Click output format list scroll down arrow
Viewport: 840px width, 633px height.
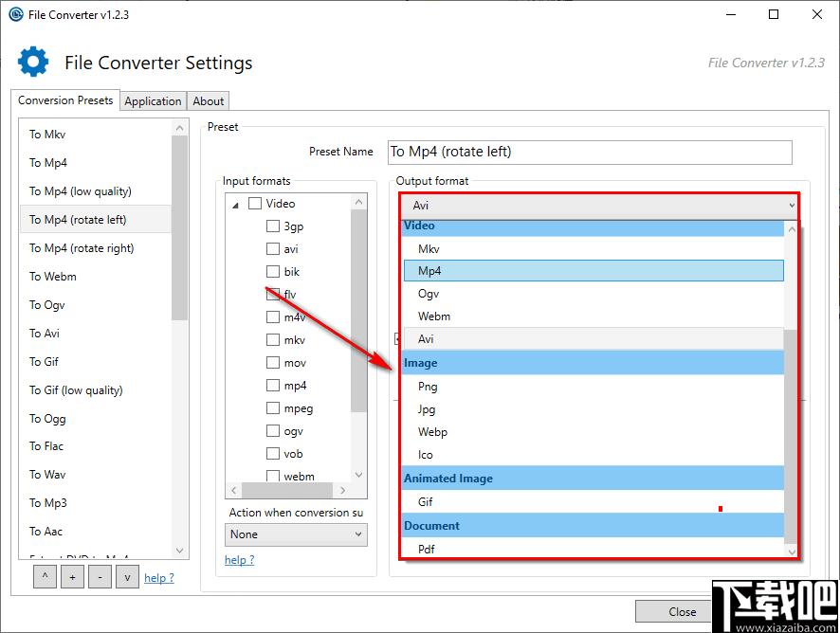click(793, 552)
